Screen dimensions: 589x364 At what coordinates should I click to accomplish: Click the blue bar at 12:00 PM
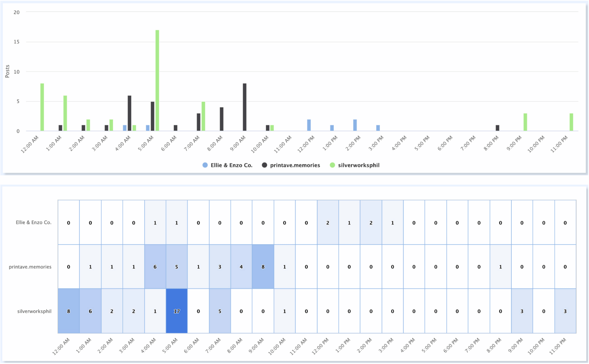click(309, 125)
